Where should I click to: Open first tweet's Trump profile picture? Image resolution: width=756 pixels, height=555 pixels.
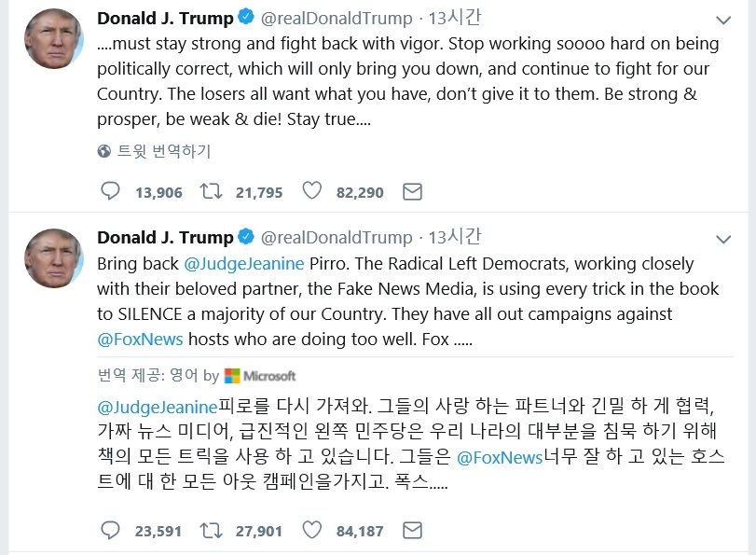(53, 39)
